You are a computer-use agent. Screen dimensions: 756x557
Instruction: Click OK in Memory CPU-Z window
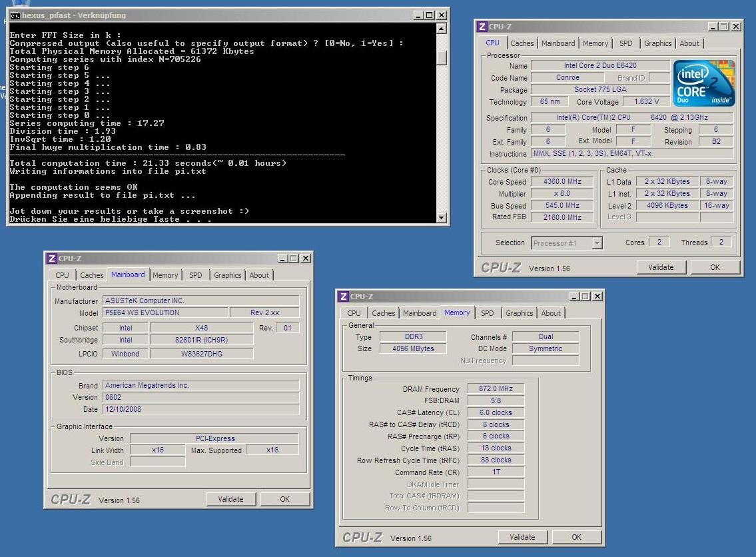click(x=576, y=537)
